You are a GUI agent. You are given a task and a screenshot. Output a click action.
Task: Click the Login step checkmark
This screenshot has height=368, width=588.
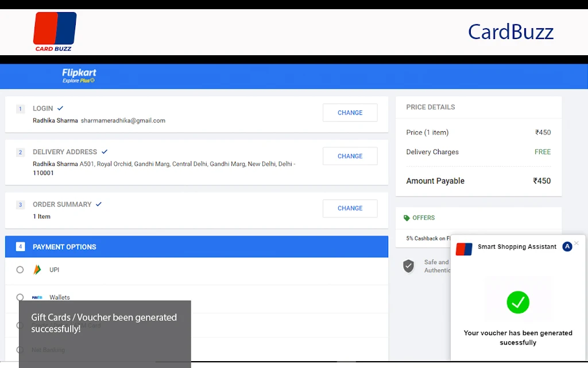[x=60, y=108]
